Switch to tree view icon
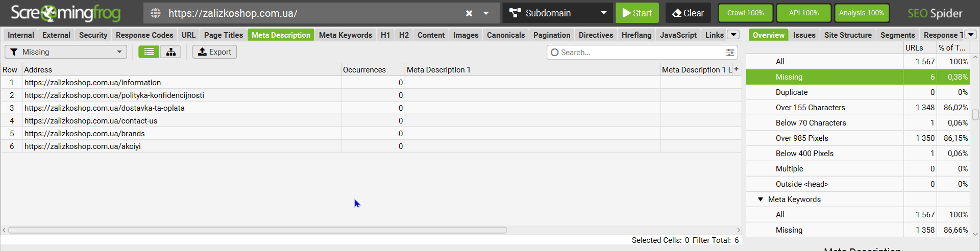Screen dimensions: 980x251 (x=171, y=52)
